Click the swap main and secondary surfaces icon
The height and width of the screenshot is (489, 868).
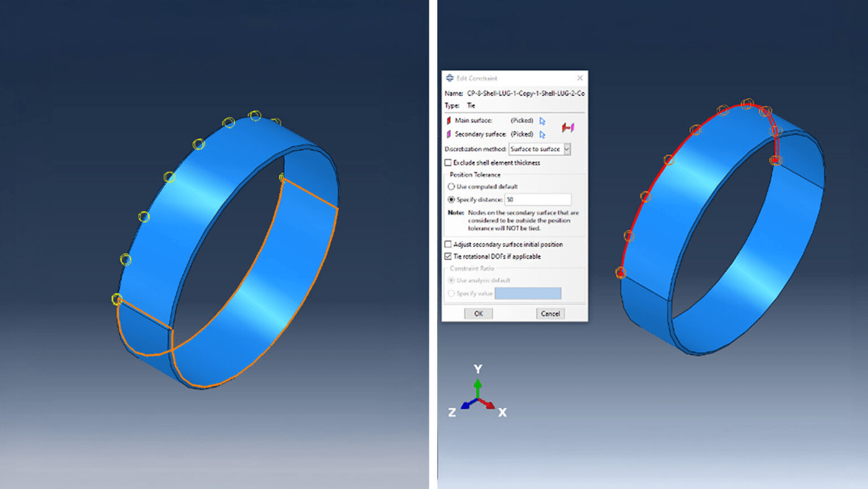pos(568,127)
